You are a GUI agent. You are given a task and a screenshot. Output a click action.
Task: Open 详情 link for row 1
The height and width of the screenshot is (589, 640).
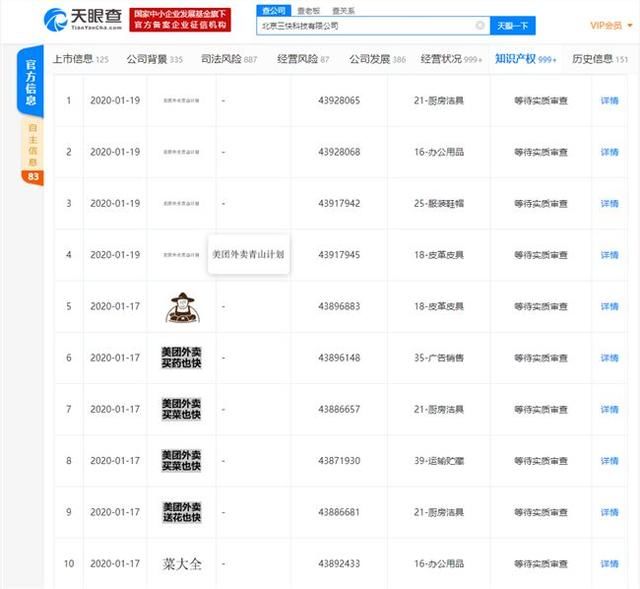tap(609, 100)
